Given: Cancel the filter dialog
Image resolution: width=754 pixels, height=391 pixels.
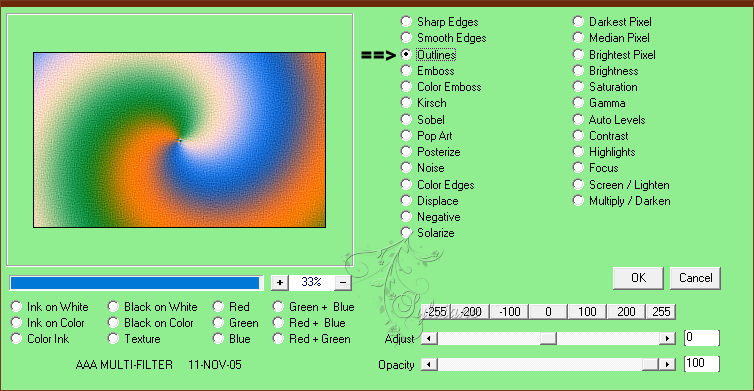Looking at the screenshot, I should coord(695,278).
